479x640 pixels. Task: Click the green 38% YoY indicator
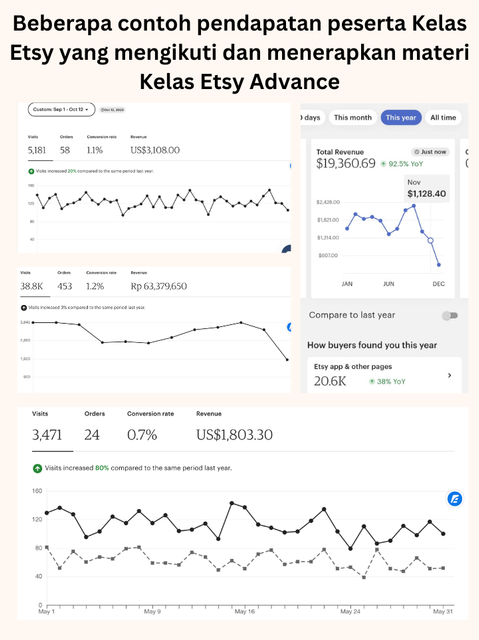387,381
